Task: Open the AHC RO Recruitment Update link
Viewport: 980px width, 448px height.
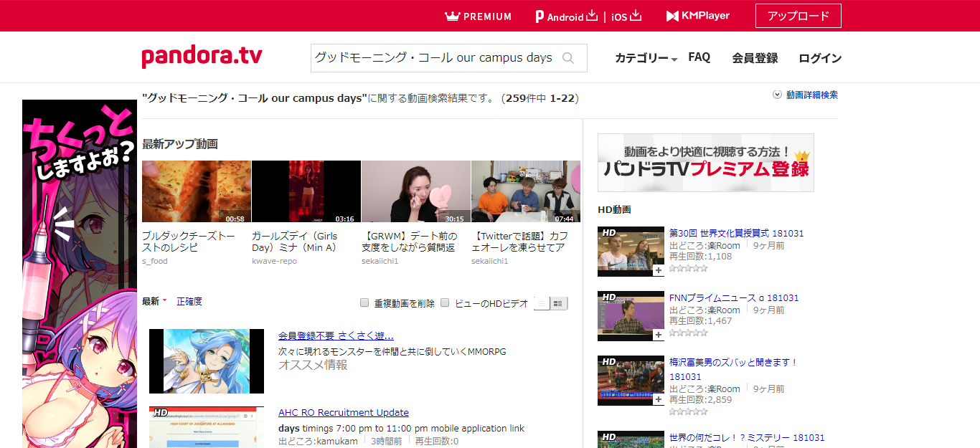Action: click(x=344, y=412)
